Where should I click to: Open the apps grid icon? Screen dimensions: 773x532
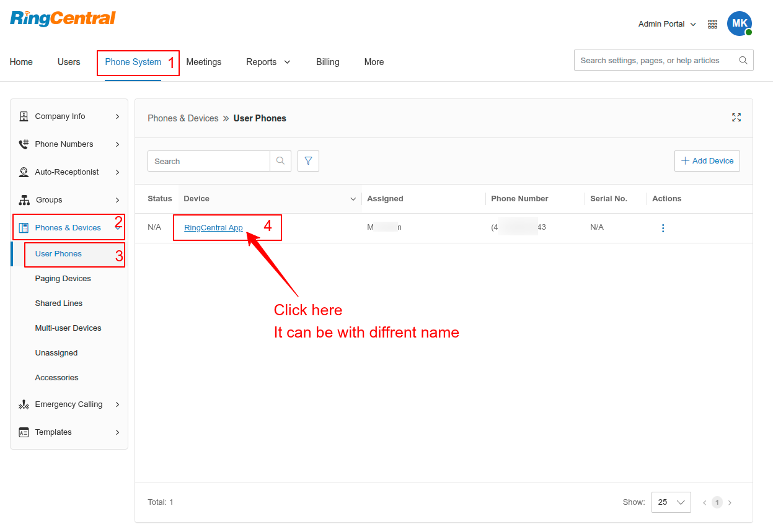coord(712,24)
